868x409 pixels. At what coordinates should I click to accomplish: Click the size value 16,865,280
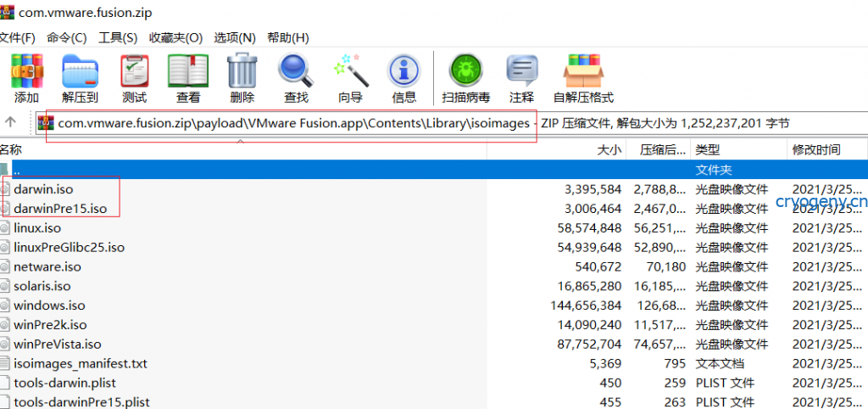pyautogui.click(x=590, y=287)
